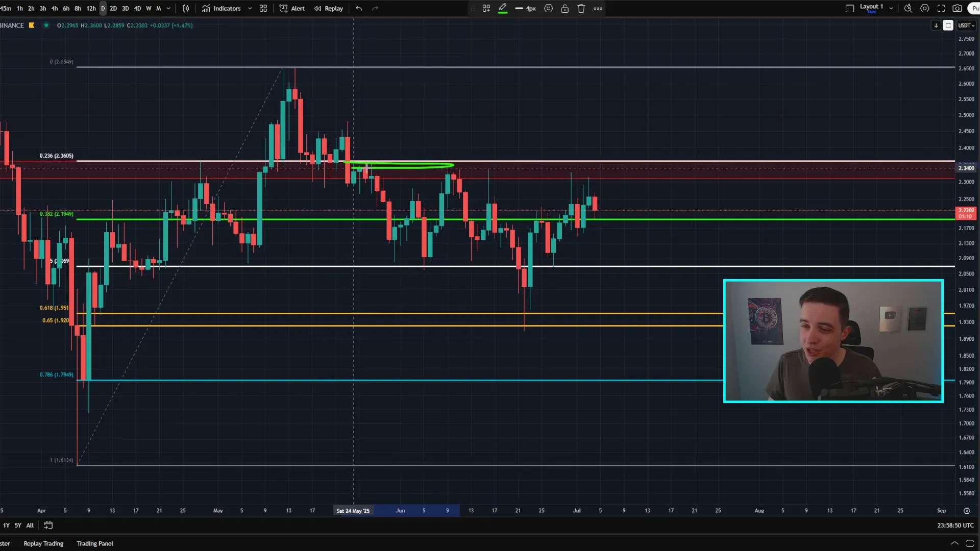This screenshot has height=551, width=980.
Task: Expand the favorite indicators dropdown arrow
Action: (x=250, y=8)
